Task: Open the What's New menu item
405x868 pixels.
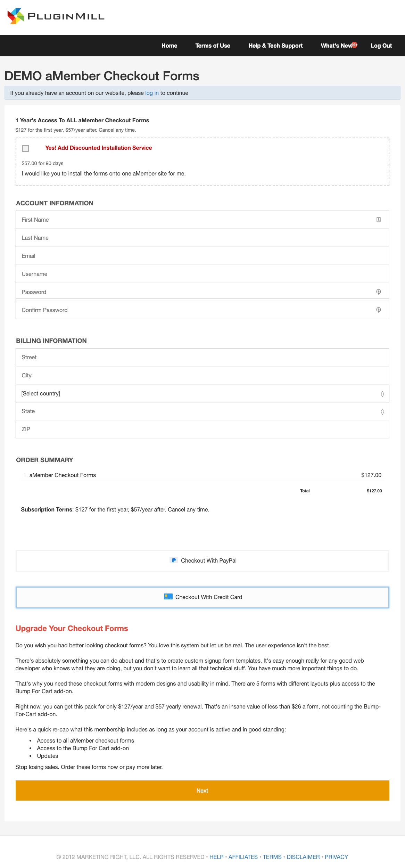Action: pos(336,46)
